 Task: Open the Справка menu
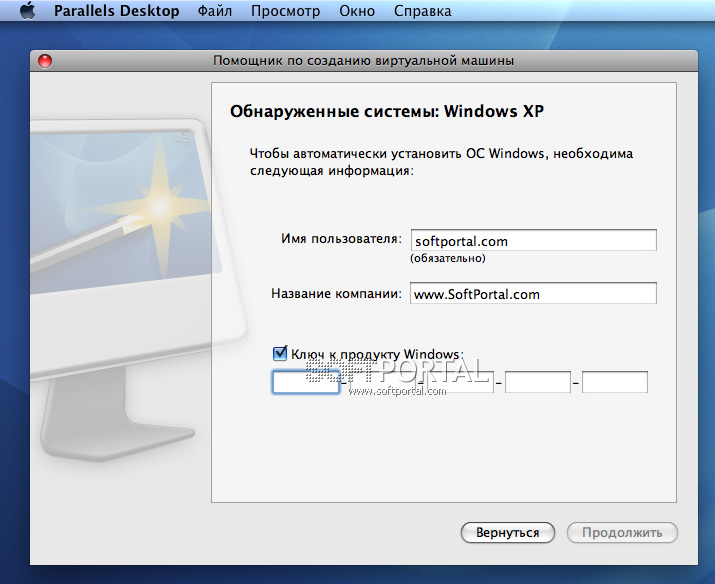[423, 11]
